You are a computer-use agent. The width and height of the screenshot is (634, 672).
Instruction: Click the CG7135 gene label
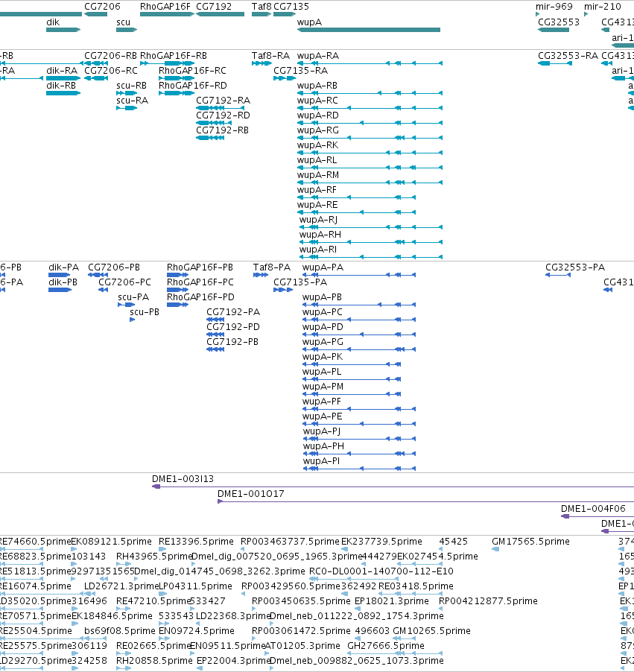pyautogui.click(x=291, y=7)
